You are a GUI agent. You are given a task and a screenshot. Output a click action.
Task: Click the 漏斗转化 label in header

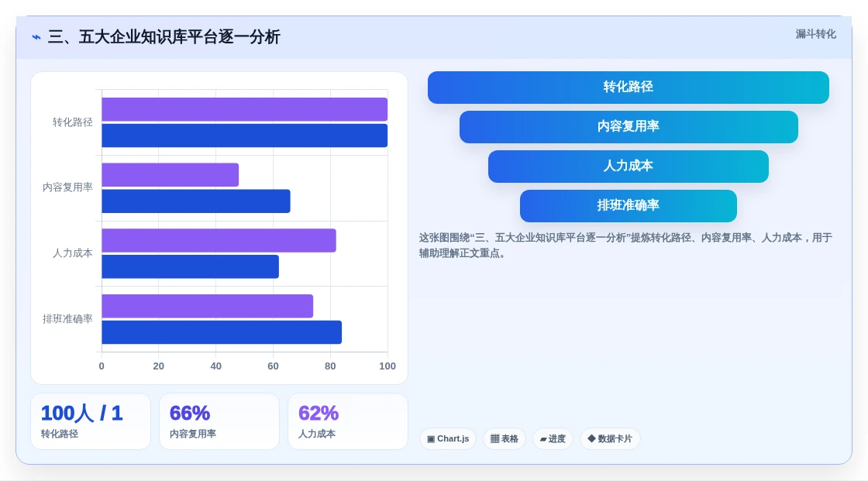815,34
